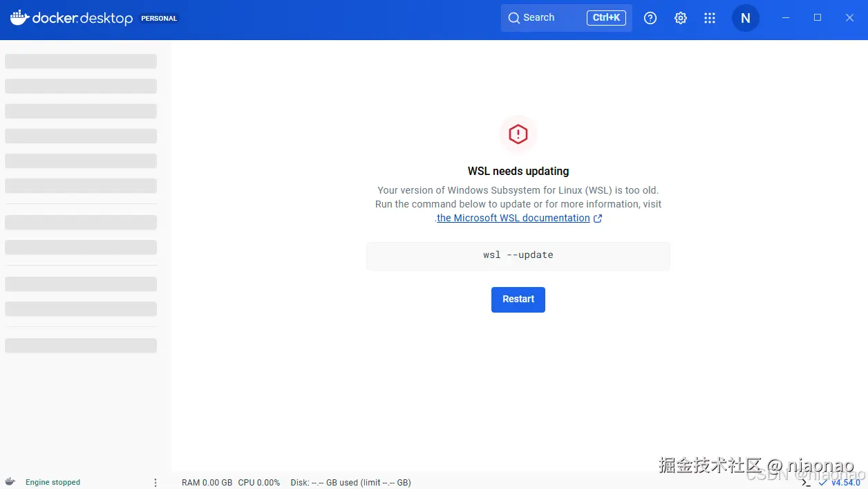Viewport: 868px width, 489px height.
Task: Click the external-link icon beside documentation
Action: click(598, 219)
